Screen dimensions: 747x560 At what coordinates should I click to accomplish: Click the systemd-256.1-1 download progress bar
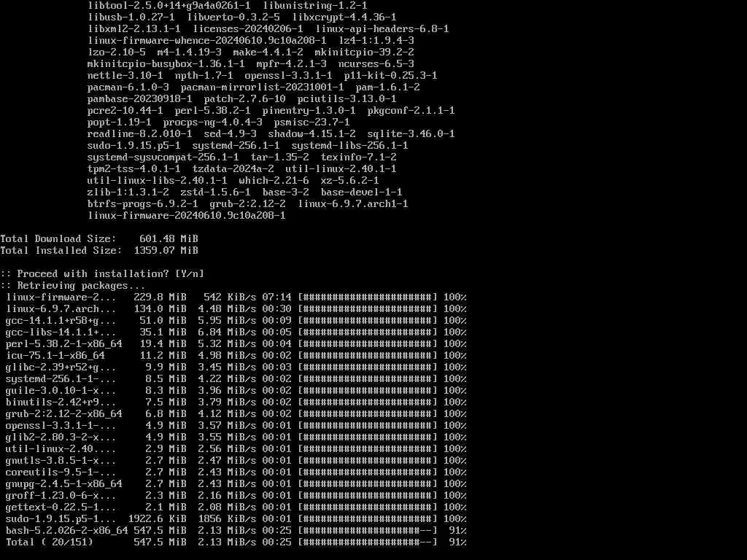pos(368,378)
